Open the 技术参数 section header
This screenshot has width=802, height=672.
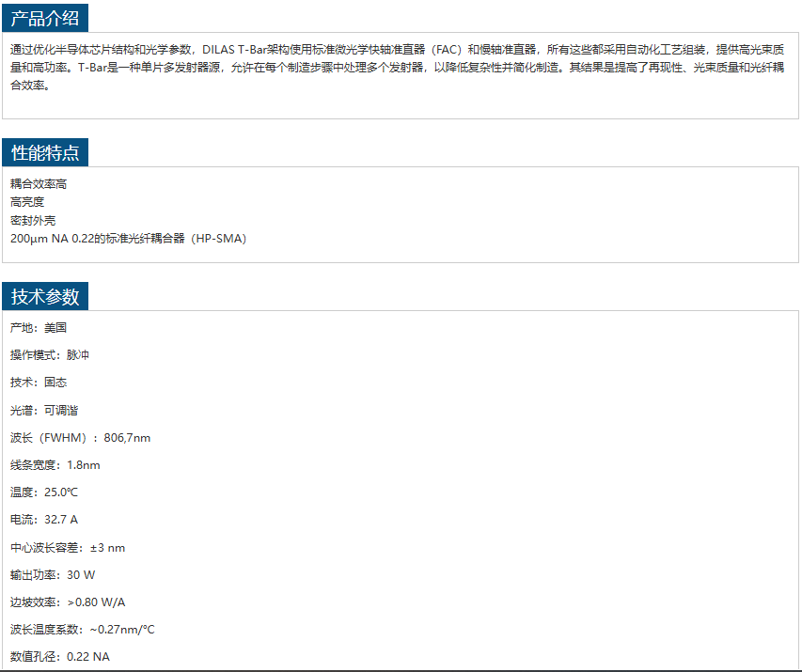pyautogui.click(x=45, y=296)
